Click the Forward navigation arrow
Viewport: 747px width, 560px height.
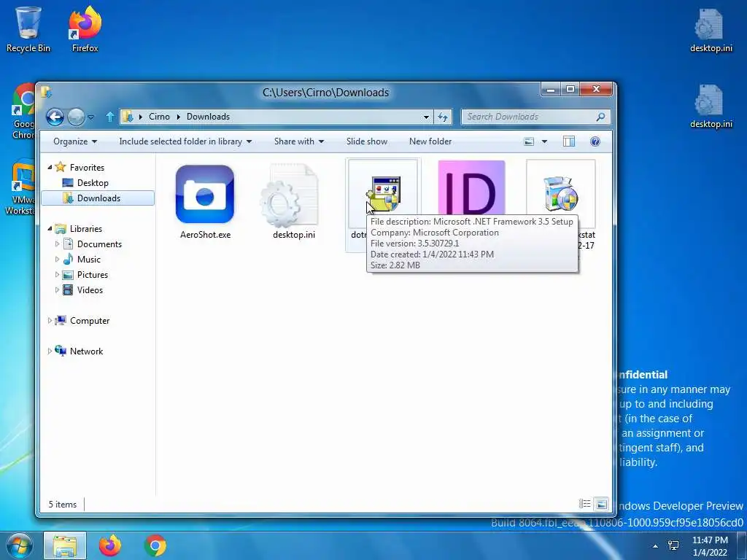76,117
